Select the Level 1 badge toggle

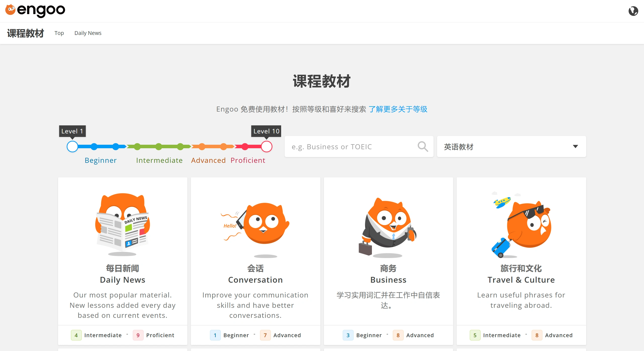(72, 131)
